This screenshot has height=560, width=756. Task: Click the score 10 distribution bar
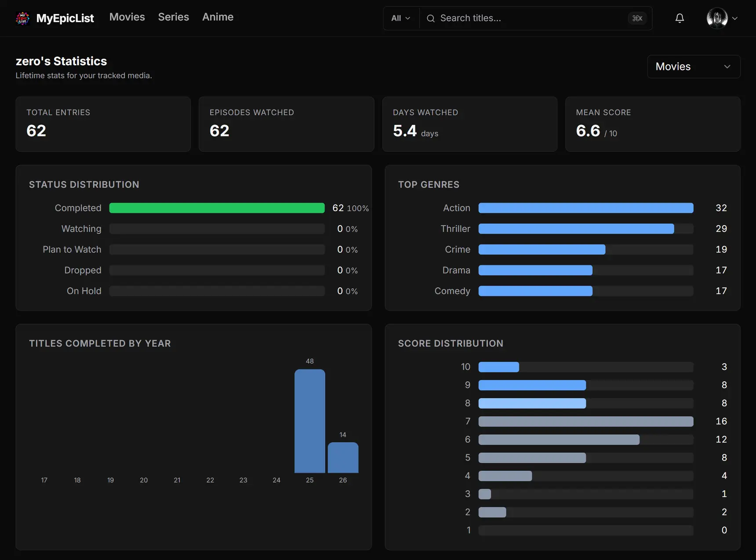click(x=499, y=367)
